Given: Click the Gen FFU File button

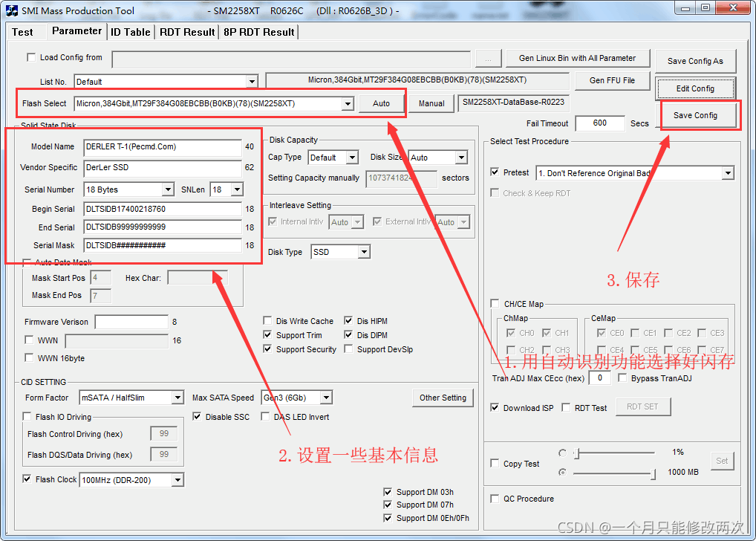Looking at the screenshot, I should pos(612,80).
